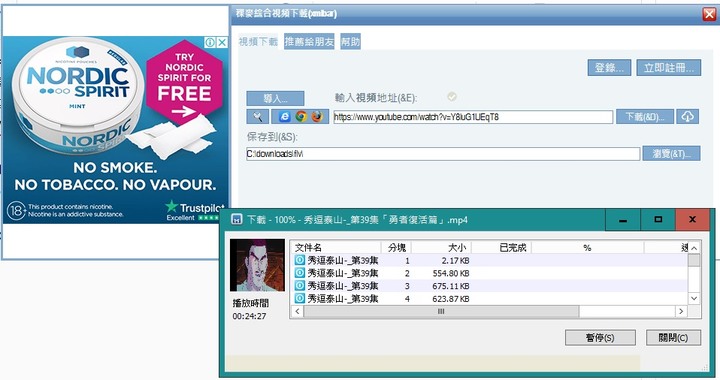Click the ad info icon
The image size is (720, 380).
210,42
